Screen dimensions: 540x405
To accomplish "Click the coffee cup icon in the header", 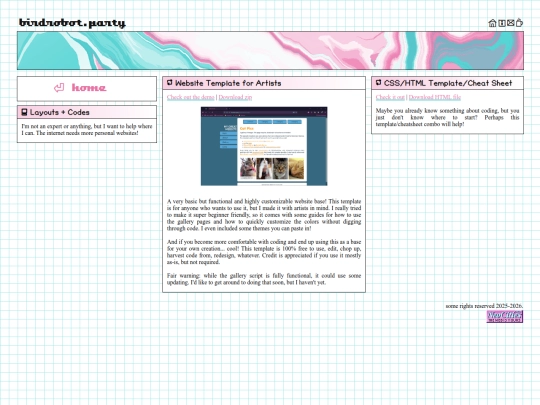I will 519,23.
